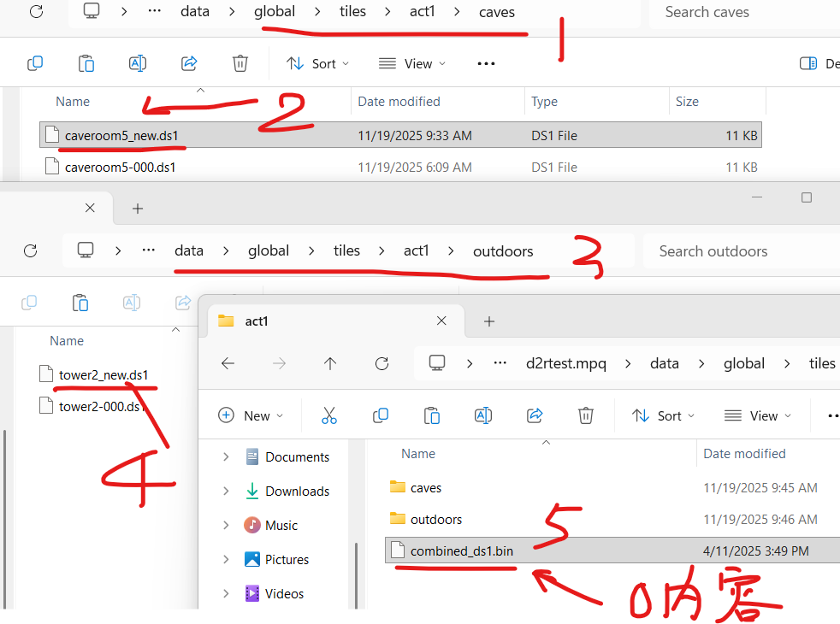
Task: Click copy icon in caves window toolbar
Action: pyautogui.click(x=35, y=63)
